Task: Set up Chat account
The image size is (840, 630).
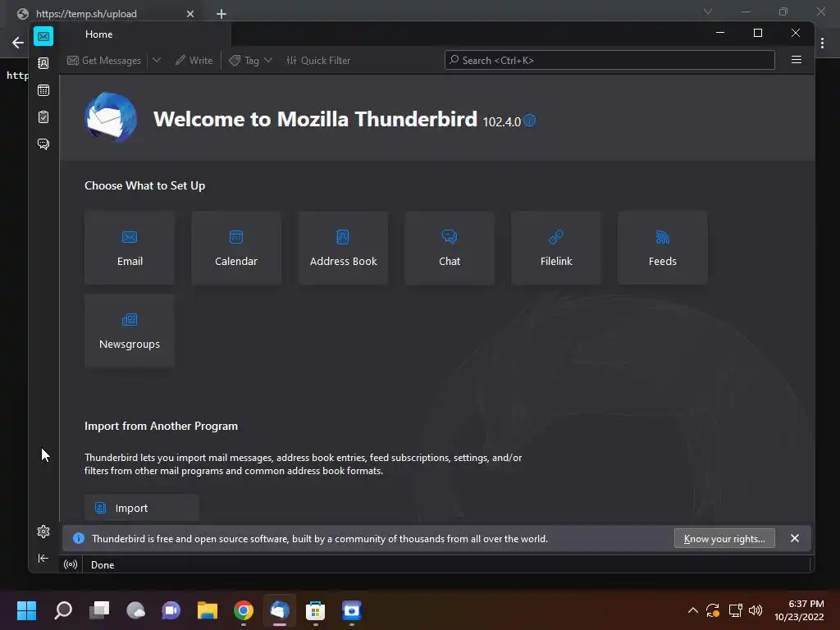Action: pyautogui.click(x=450, y=248)
